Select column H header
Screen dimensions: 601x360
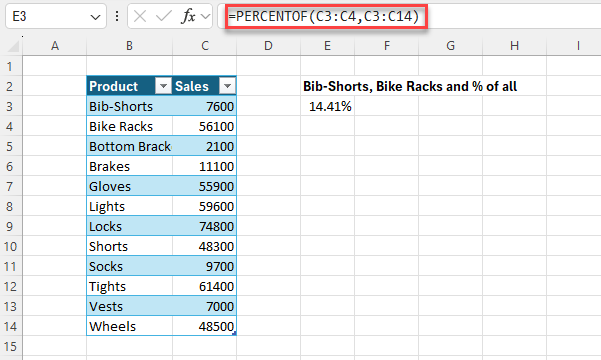coord(514,46)
